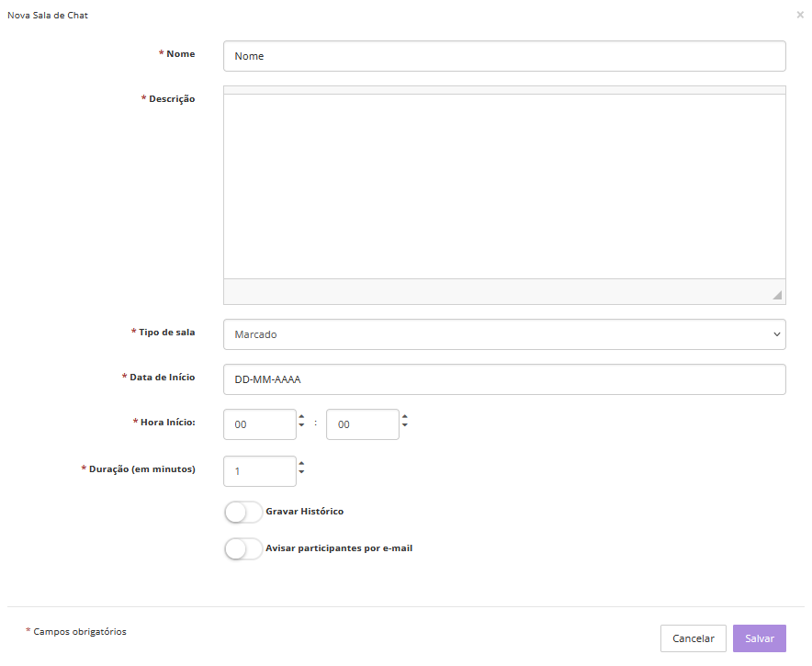Click the Duração (em minutos) number field
The image size is (812, 666).
point(259,471)
